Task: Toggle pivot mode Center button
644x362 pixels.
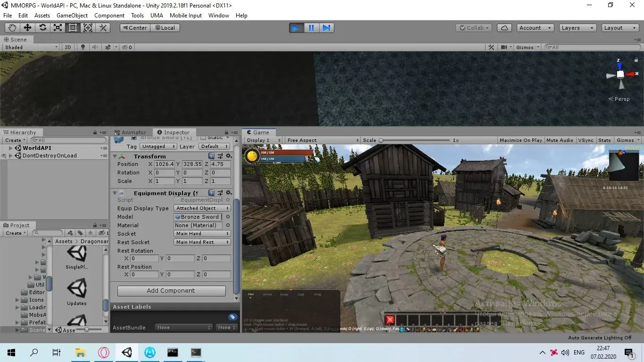Action: coord(135,28)
